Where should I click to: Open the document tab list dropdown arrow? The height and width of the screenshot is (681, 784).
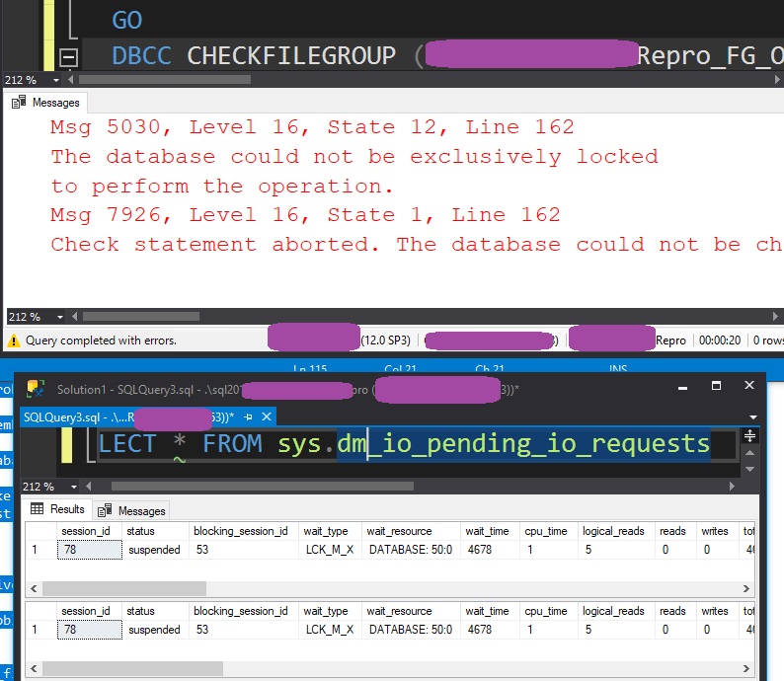(x=754, y=417)
